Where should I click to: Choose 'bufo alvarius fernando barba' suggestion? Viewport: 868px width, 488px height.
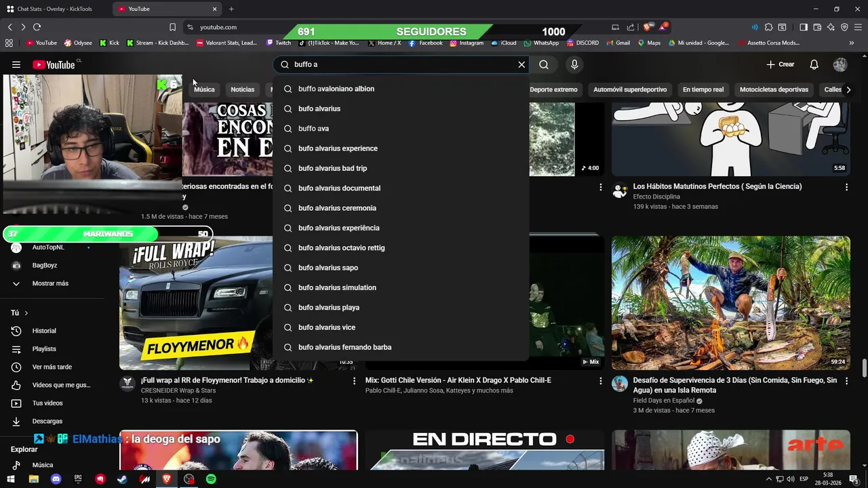click(401, 347)
